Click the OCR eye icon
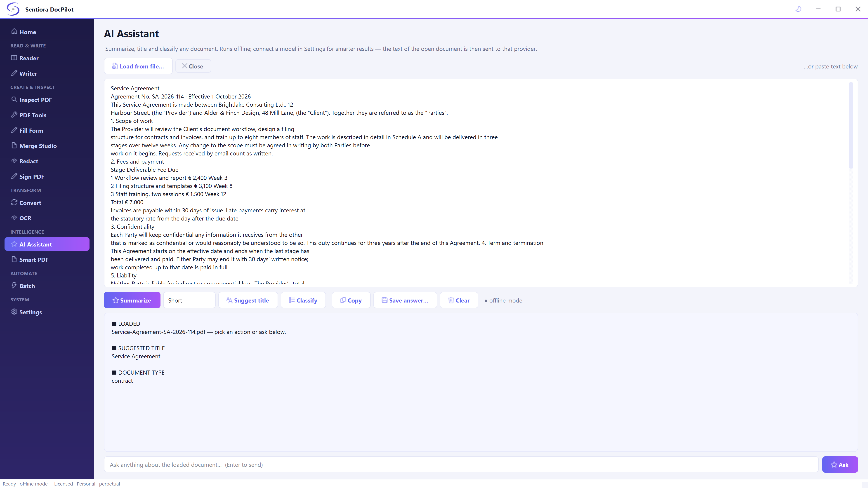The image size is (868, 488). [x=14, y=218]
